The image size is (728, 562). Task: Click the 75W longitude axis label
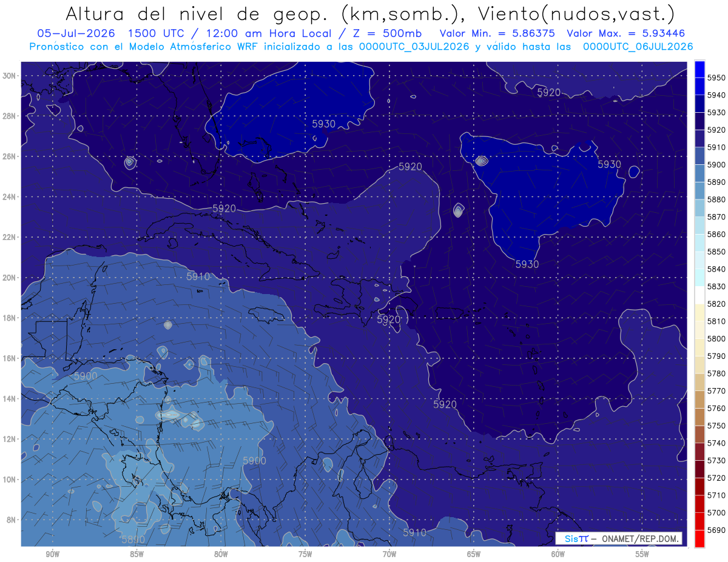coord(305,554)
